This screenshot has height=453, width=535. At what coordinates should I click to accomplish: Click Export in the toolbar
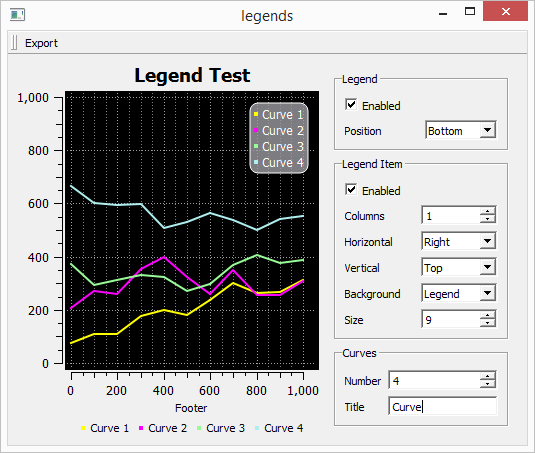41,43
